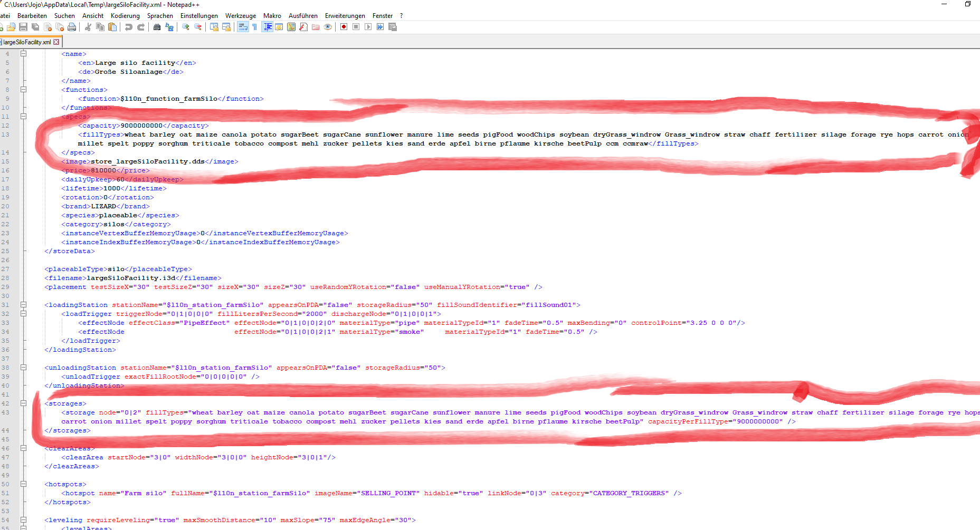
Task: Open the Erweiterungen menu
Action: pyautogui.click(x=345, y=16)
